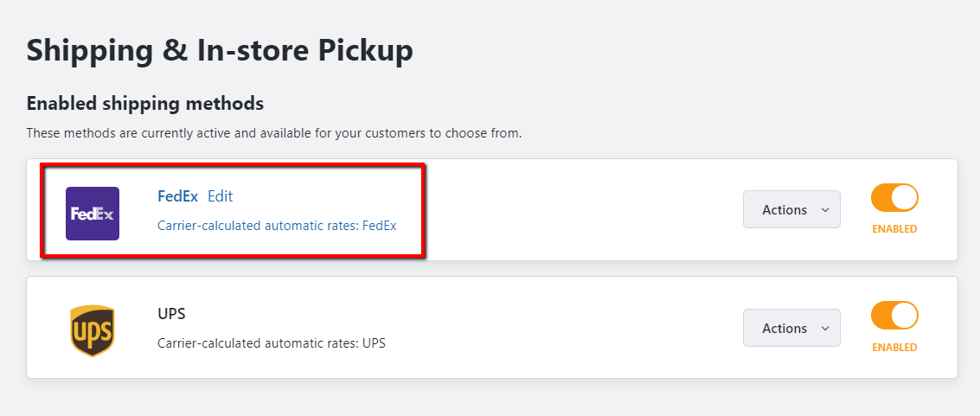Click the chevron on UPS Actions button
The width and height of the screenshot is (980, 416).
824,329
